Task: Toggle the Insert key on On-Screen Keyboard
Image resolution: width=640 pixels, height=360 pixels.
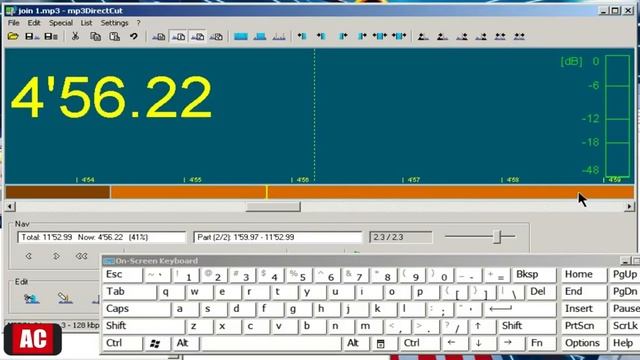Action: (583, 309)
